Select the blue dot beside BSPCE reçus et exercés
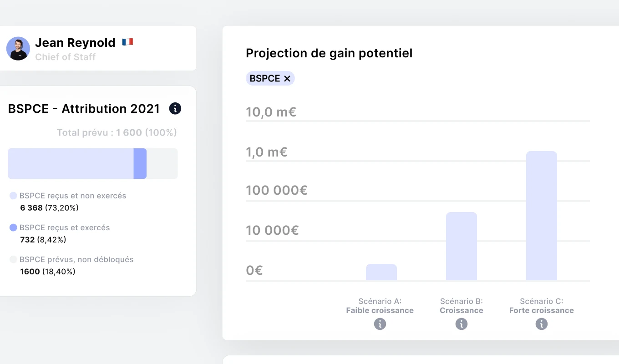Image resolution: width=619 pixels, height=364 pixels. tap(12, 227)
